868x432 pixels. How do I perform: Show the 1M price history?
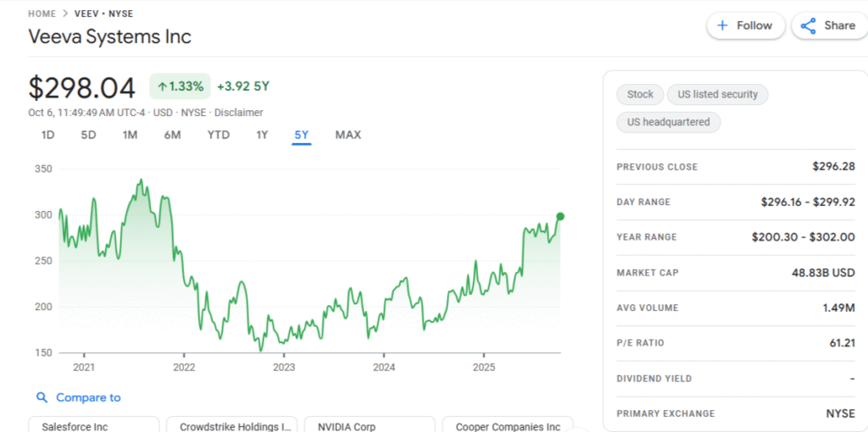coord(130,135)
